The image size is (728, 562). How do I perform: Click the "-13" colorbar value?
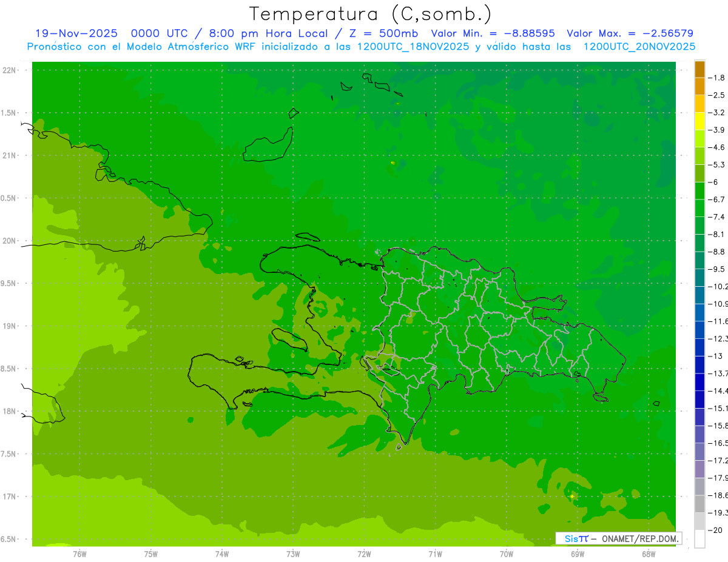tap(715, 356)
